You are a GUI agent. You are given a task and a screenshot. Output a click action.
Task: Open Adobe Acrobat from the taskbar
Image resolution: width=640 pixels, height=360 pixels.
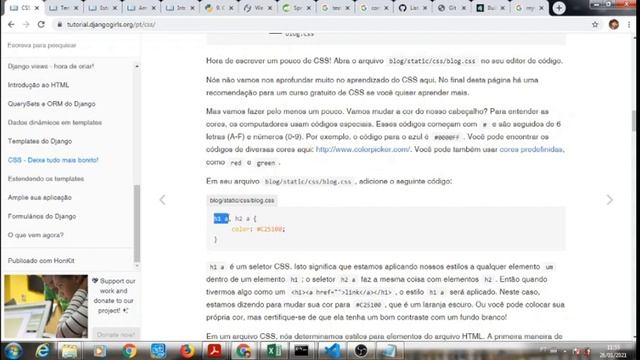(215, 351)
